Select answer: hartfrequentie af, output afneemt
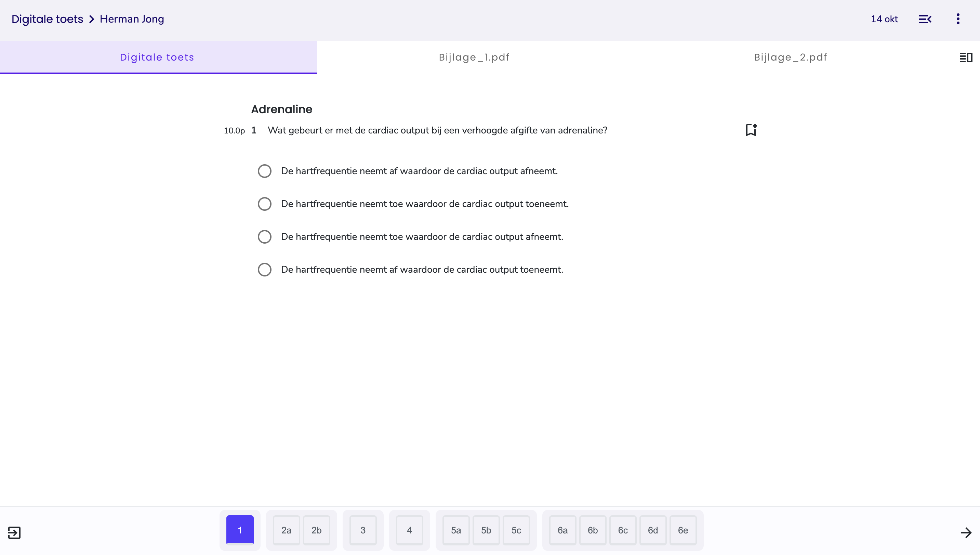This screenshot has height=555, width=980. 264,171
